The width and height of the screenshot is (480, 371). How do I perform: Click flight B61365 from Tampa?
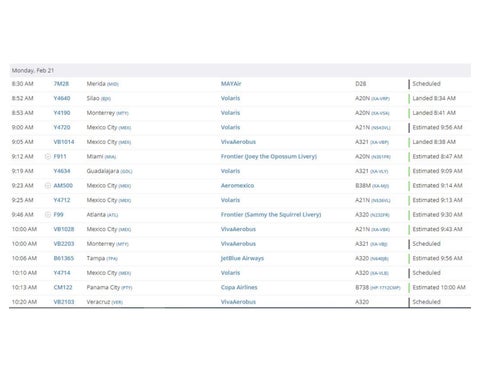click(64, 258)
